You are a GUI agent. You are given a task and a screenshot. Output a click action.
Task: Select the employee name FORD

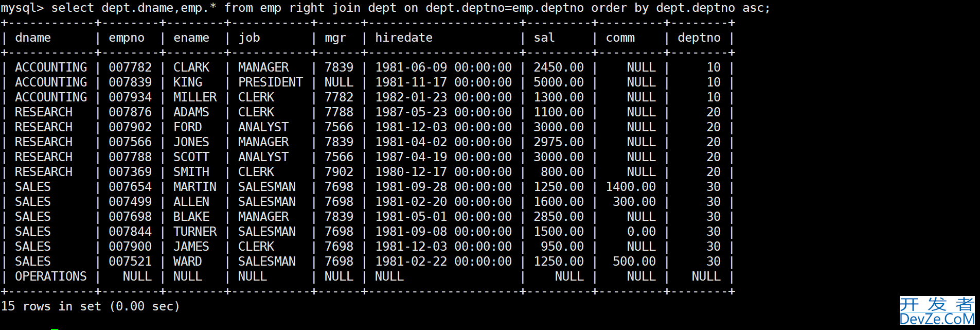(x=188, y=127)
